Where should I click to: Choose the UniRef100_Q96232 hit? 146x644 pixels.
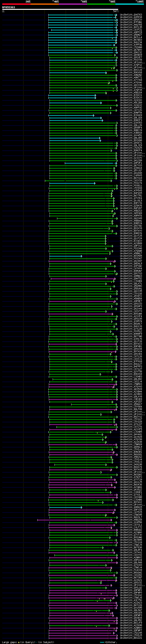[131, 53]
